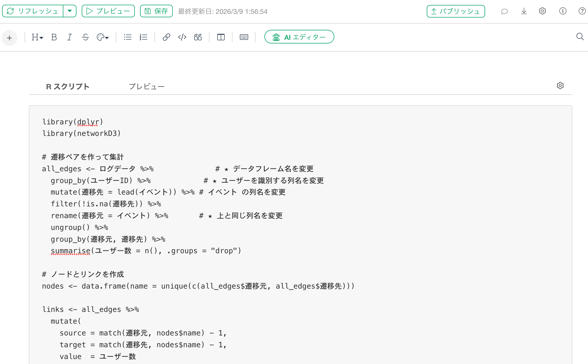Open keyboard shortcuts icon

pos(244,37)
